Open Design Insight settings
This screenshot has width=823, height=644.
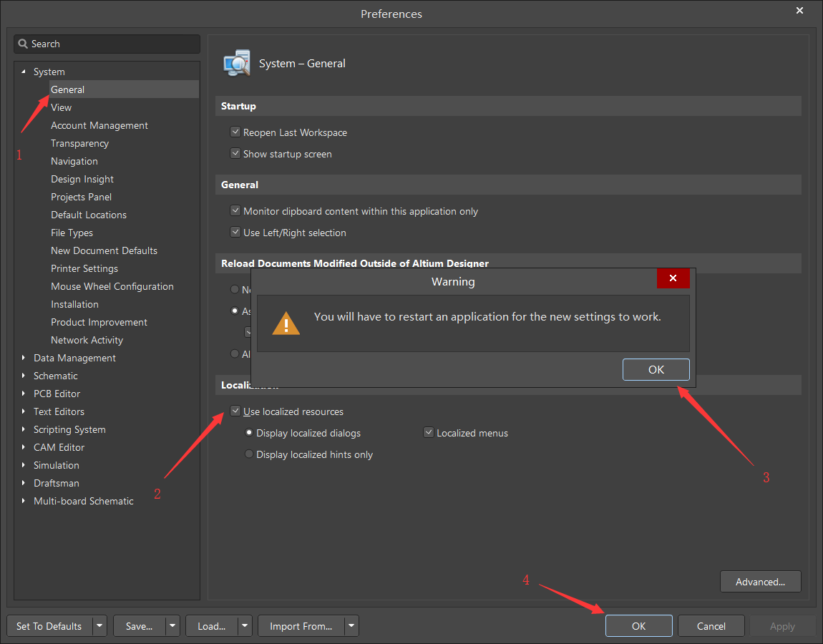pyautogui.click(x=82, y=179)
